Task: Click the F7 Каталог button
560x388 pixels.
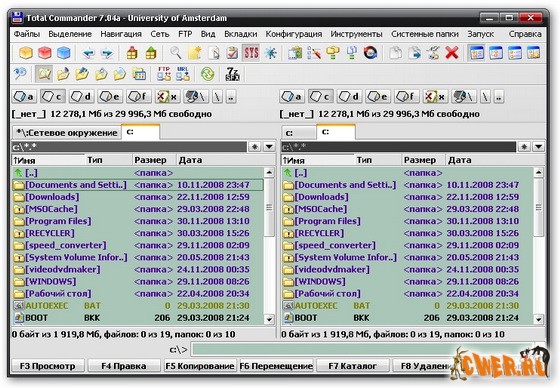Action: (x=352, y=366)
